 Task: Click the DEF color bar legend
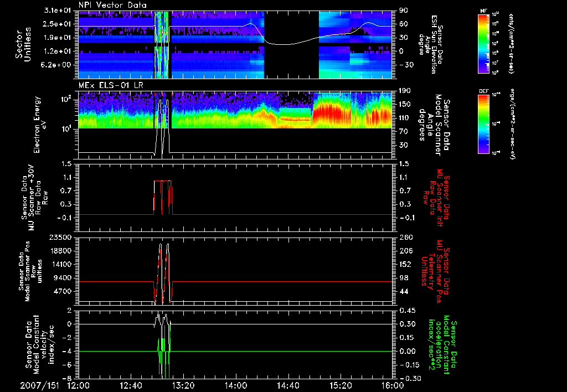point(483,123)
